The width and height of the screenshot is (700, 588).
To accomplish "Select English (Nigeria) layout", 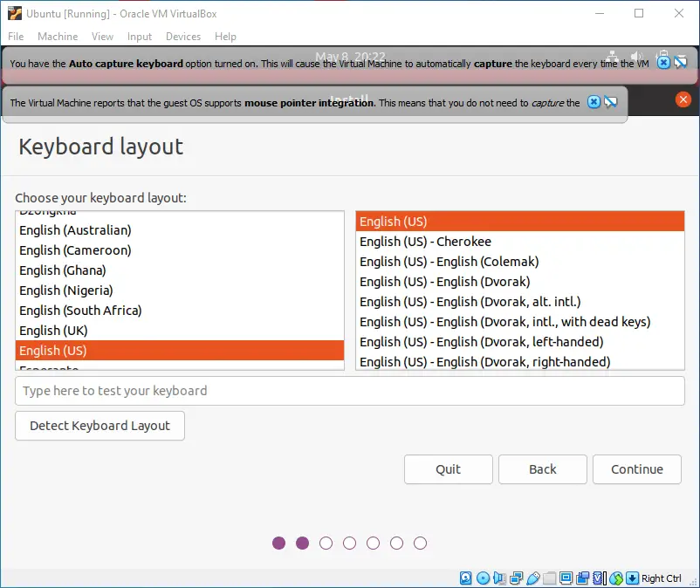I will (x=180, y=291).
